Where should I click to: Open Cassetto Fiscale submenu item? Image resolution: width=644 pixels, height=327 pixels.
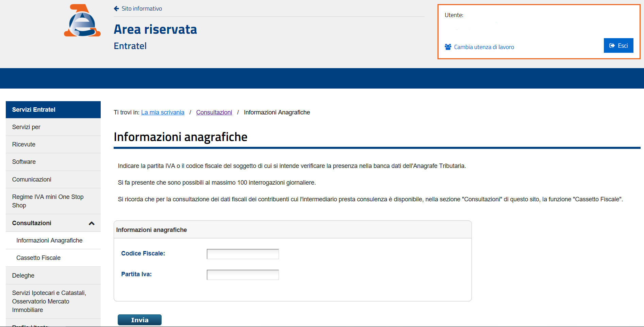click(x=38, y=258)
